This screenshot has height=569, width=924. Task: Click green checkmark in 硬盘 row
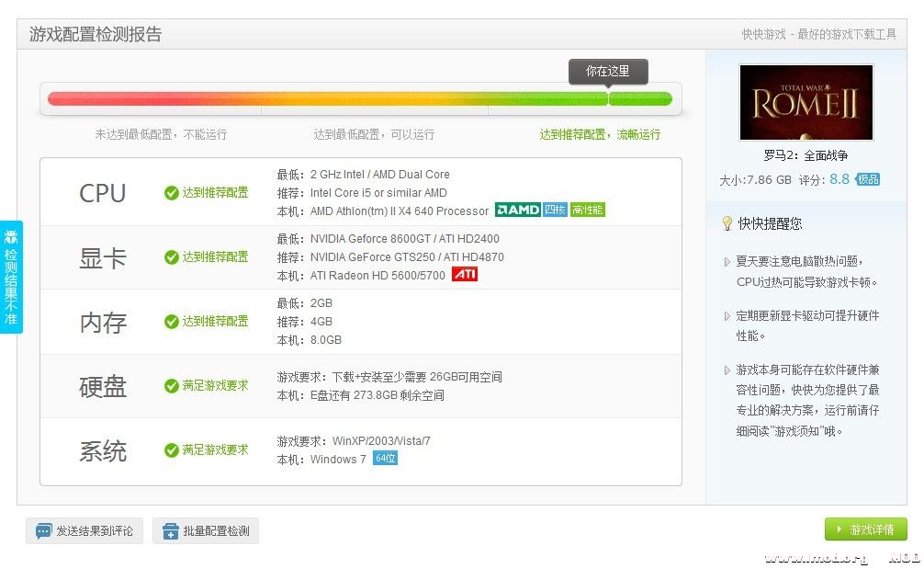(171, 386)
